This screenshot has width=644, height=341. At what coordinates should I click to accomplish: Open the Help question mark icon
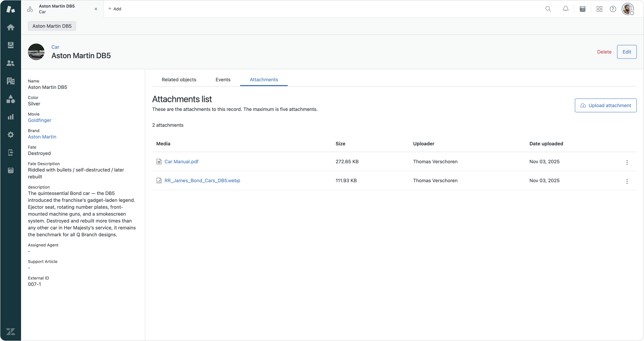coord(613,9)
